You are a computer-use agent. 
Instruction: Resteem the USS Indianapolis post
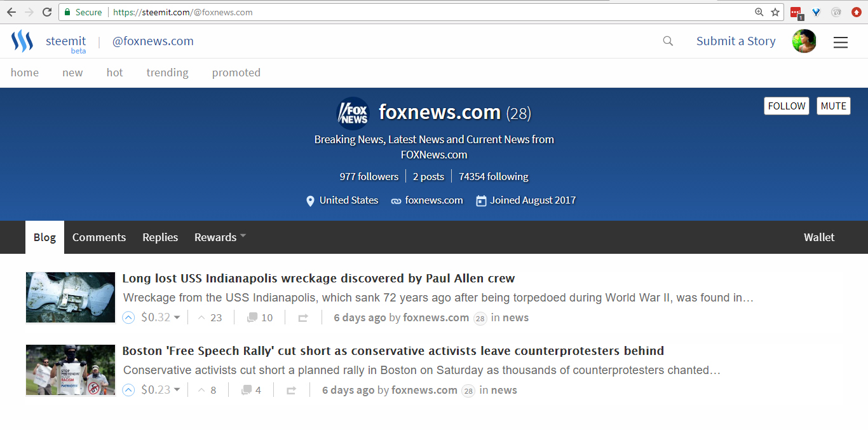(x=303, y=317)
